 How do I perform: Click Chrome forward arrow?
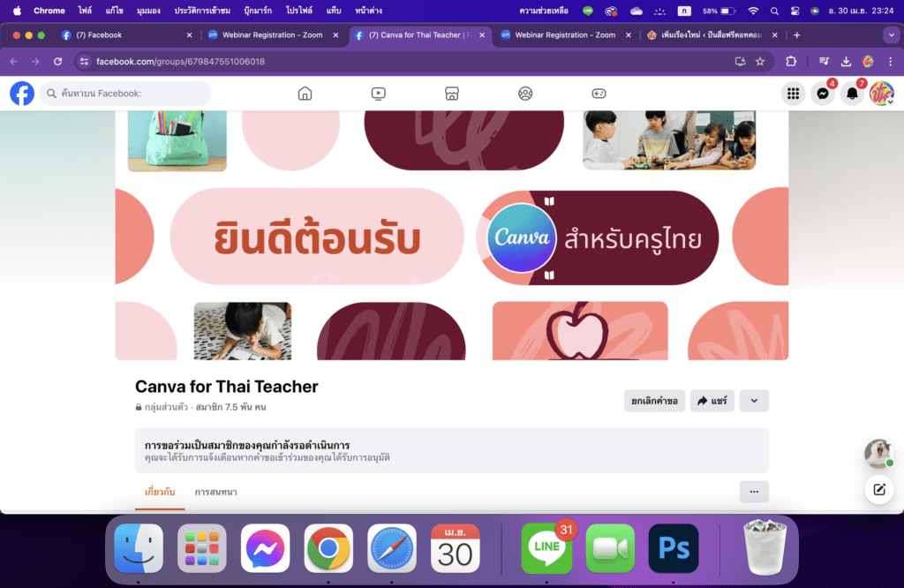point(35,62)
